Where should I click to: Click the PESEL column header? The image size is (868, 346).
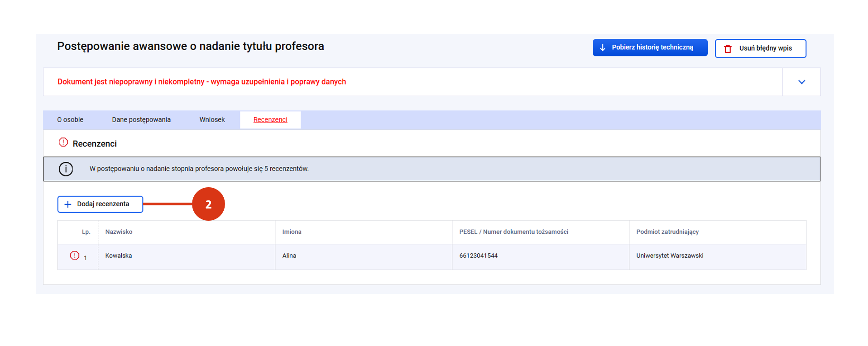click(513, 232)
